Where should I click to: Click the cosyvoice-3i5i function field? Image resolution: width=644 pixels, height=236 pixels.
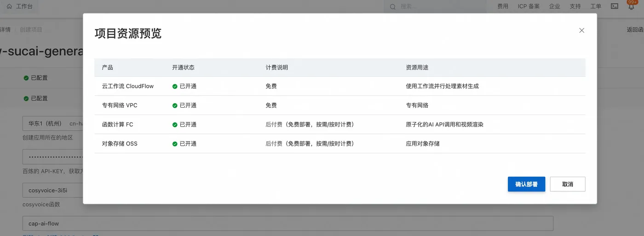pos(53,190)
